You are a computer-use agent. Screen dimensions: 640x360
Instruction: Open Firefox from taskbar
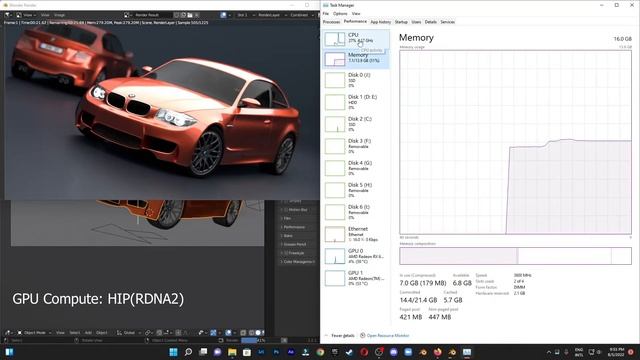coord(438,352)
